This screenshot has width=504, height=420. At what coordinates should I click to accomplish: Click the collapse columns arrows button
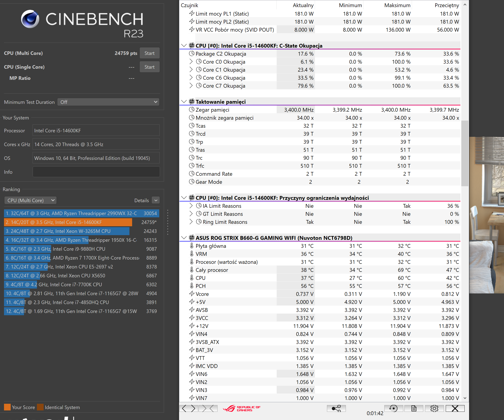208,408
